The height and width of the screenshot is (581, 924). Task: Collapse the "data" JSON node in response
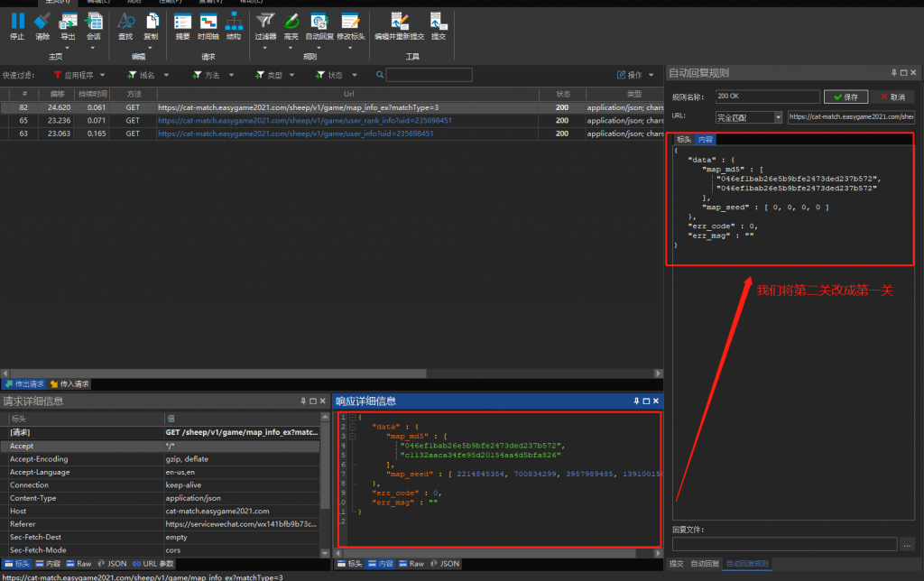(351, 427)
